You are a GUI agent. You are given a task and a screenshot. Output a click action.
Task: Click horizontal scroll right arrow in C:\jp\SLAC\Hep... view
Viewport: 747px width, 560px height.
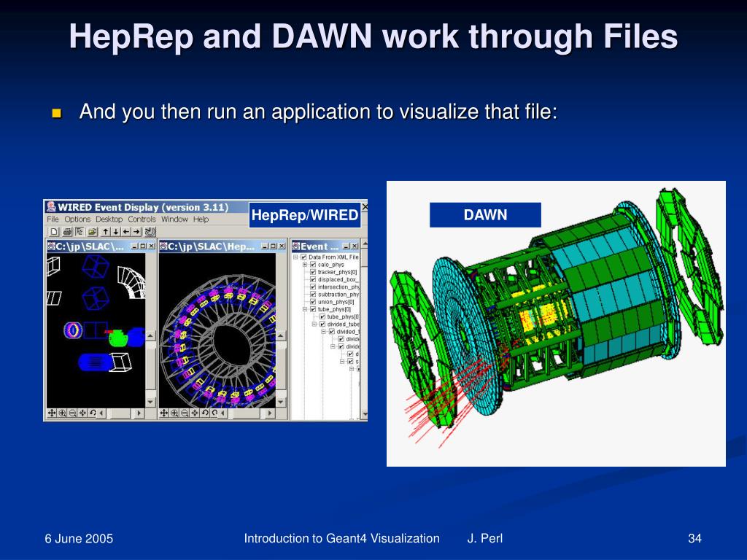270,413
